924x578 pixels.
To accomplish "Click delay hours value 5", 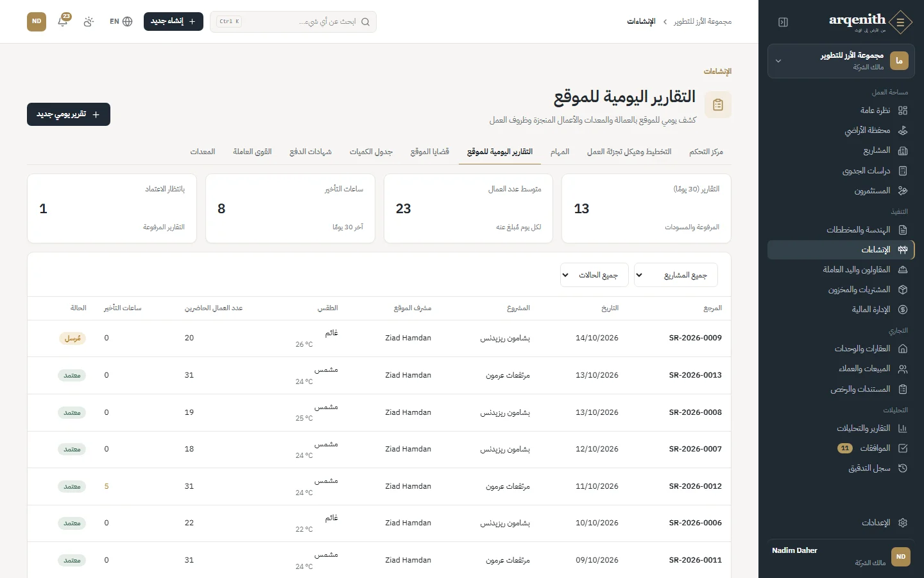I will coord(107,486).
